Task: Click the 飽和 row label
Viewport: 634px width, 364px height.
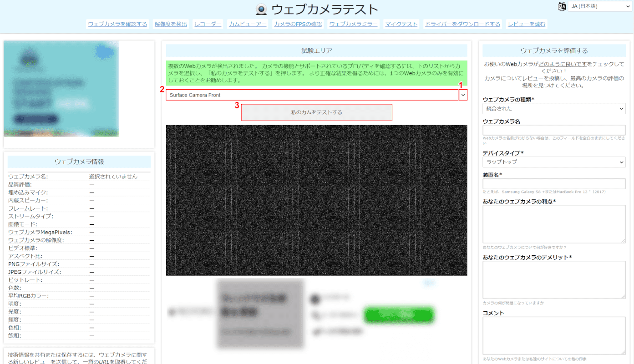Action: coord(15,336)
